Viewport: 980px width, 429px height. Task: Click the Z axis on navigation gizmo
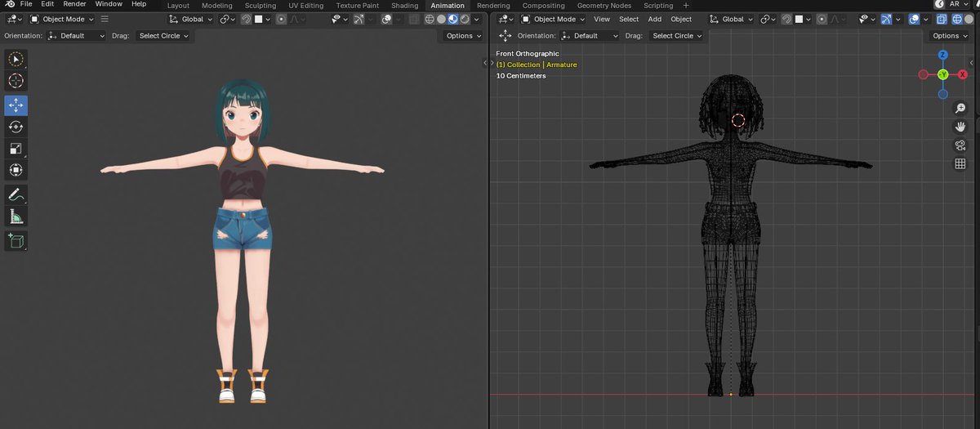(x=942, y=55)
